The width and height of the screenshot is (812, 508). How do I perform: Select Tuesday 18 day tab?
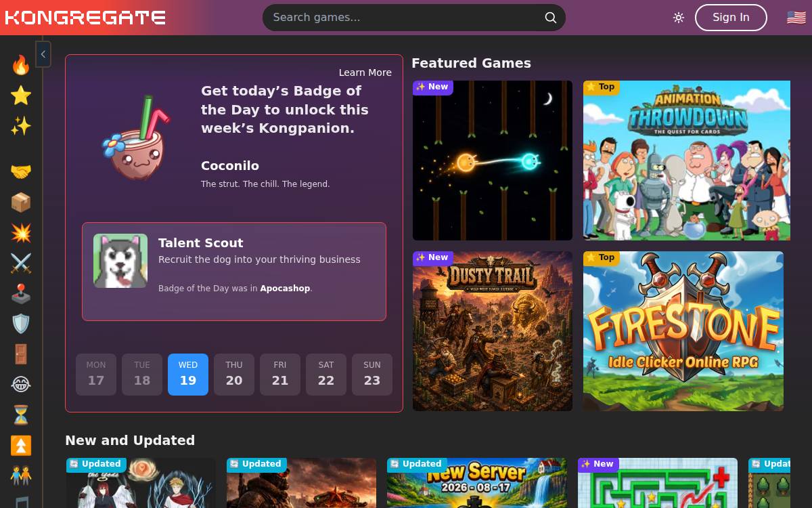click(x=142, y=374)
